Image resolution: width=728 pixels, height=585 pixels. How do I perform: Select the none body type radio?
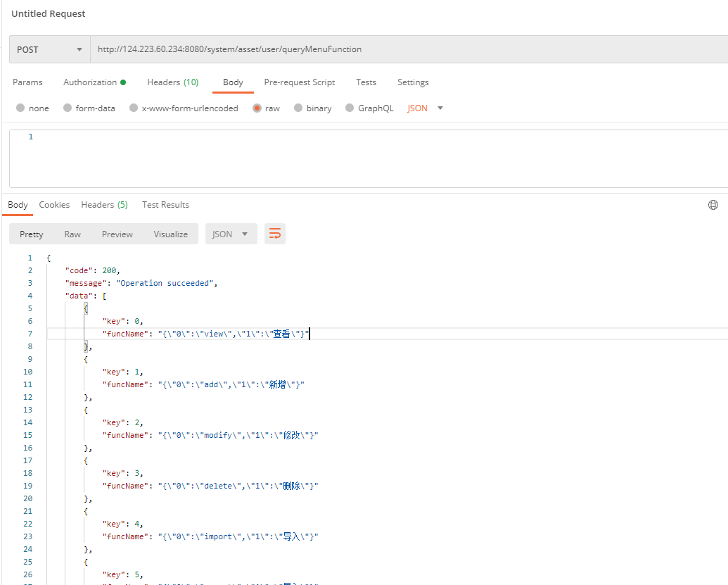click(20, 108)
